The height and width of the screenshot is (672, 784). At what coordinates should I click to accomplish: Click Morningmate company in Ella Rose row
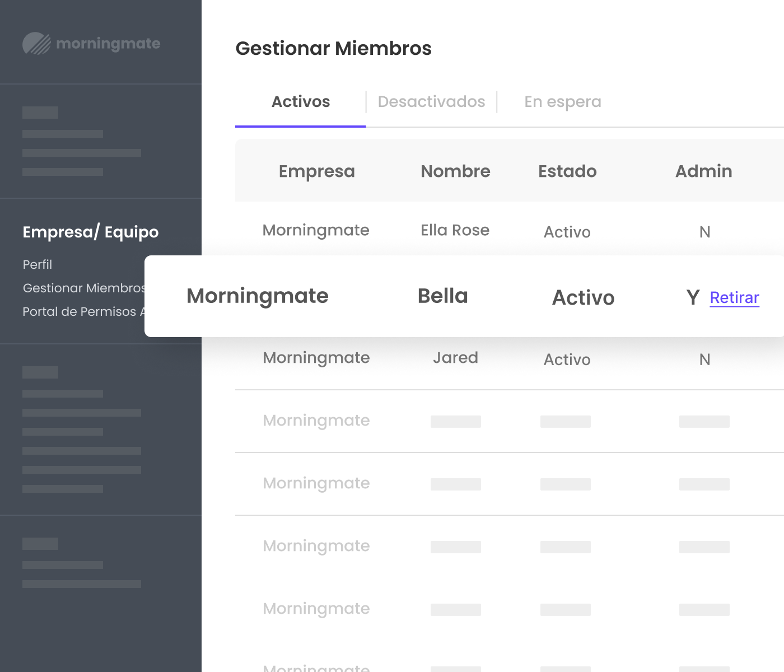(316, 231)
